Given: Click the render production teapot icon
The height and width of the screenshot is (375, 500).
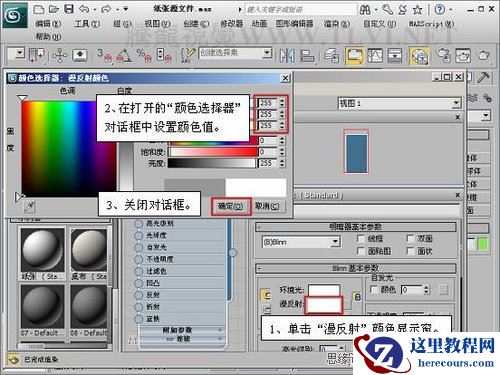Looking at the screenshot, I should [x=483, y=55].
